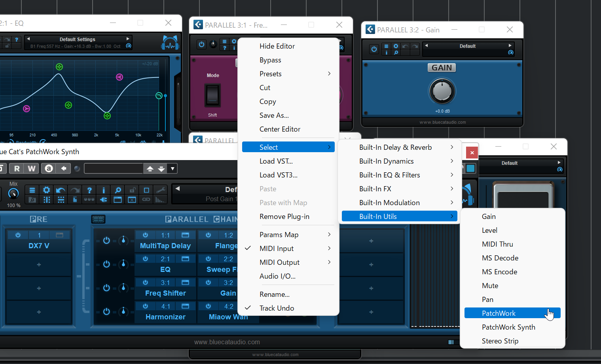Add plug-in to the empty pre slot below DX7 V
Viewport: 601px width, 364px height.
click(39, 264)
